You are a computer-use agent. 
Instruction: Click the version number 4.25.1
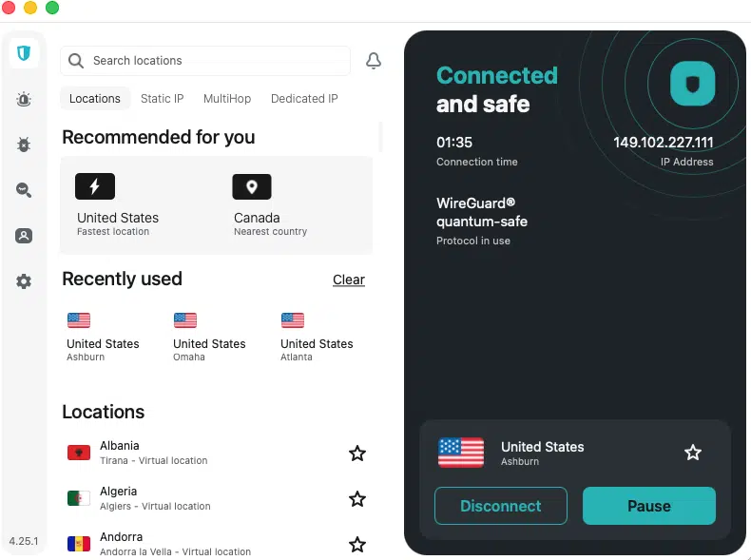click(24, 541)
